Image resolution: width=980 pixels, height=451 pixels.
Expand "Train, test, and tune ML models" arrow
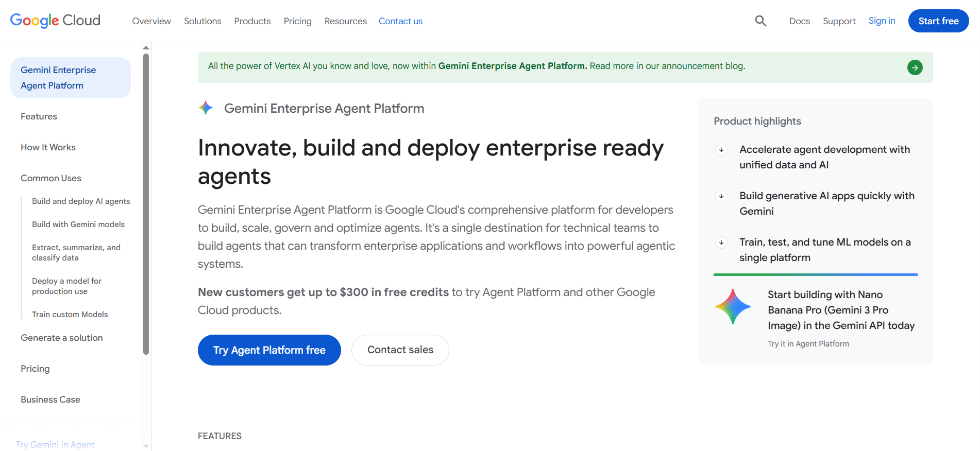pyautogui.click(x=721, y=242)
